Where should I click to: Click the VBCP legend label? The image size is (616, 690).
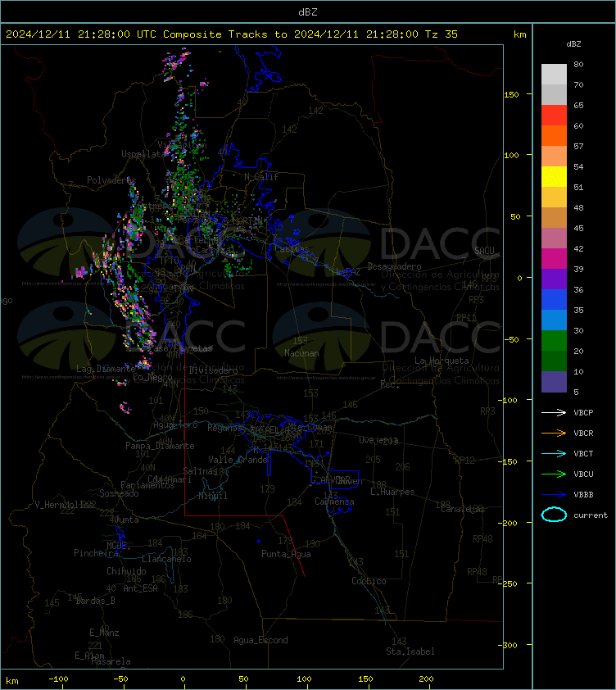pos(583,413)
